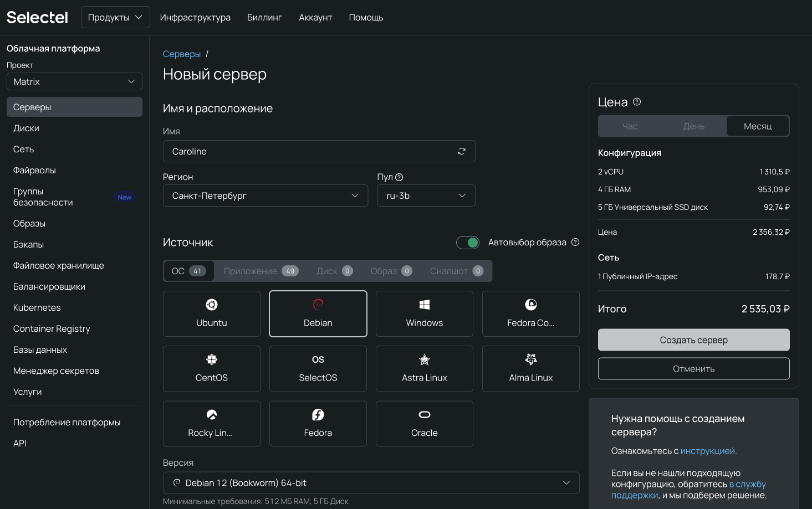Open the Инфраструктура menu
Viewport: 812px width, 509px height.
tap(195, 18)
